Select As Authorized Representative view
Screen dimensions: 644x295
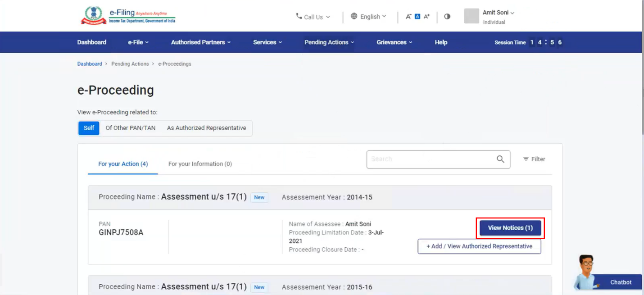206,128
